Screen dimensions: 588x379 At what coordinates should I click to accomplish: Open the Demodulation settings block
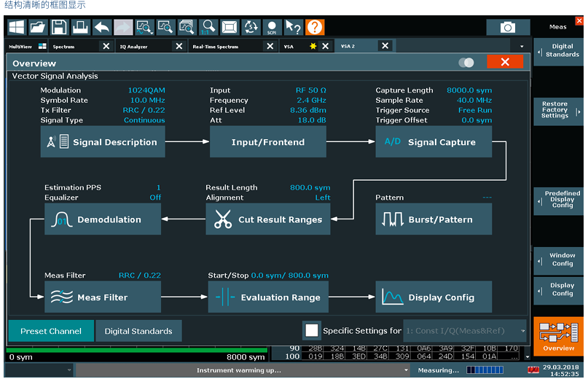tap(103, 219)
